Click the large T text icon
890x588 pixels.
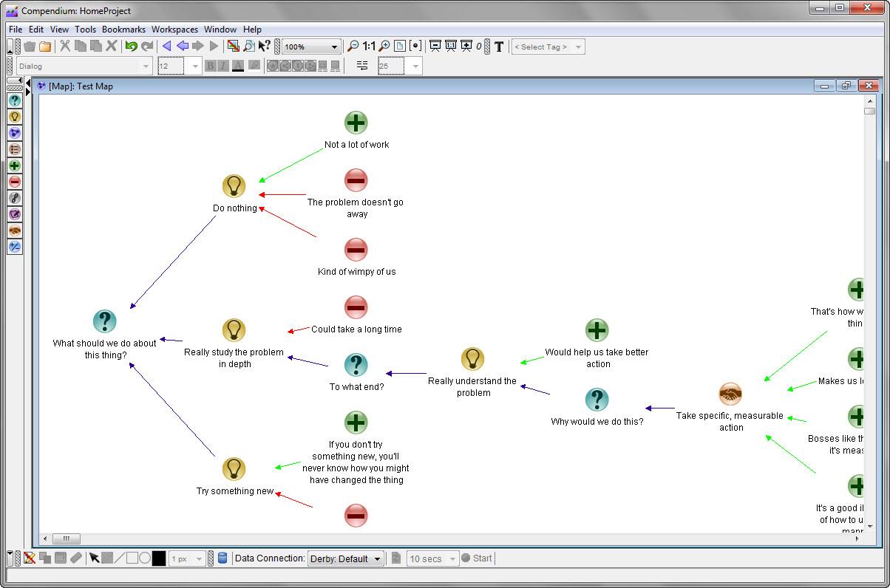coord(499,47)
